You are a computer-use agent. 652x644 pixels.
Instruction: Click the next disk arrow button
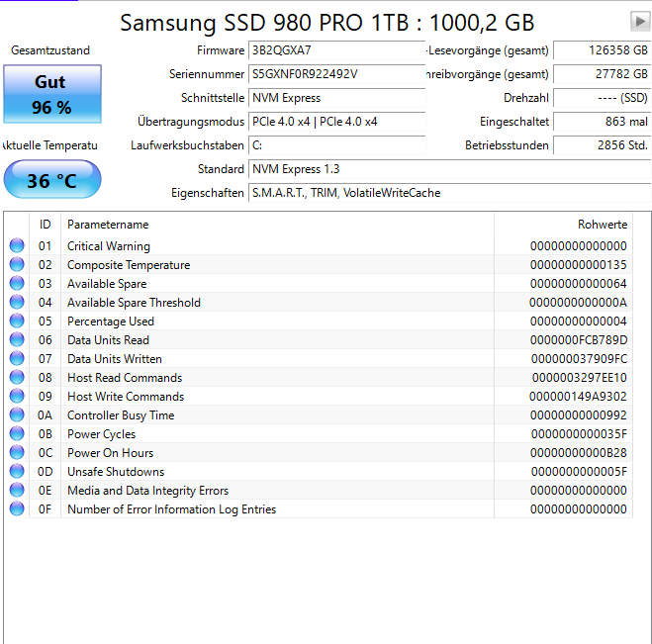pos(640,21)
